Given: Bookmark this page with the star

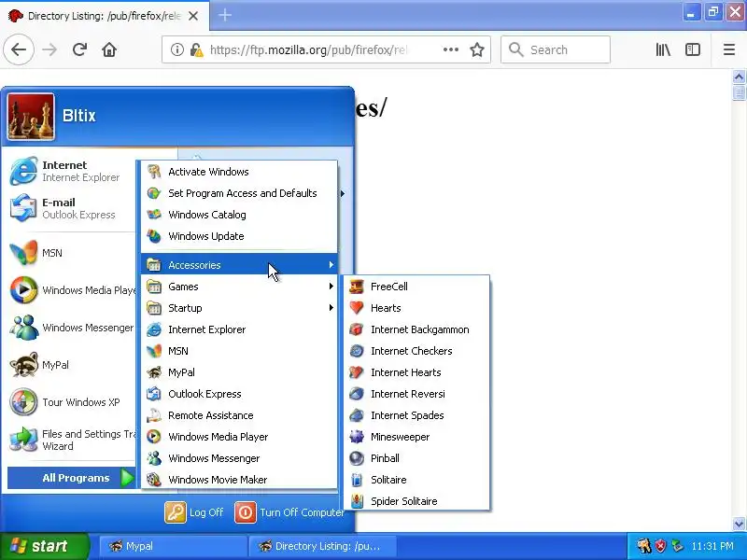Looking at the screenshot, I should pos(477,49).
